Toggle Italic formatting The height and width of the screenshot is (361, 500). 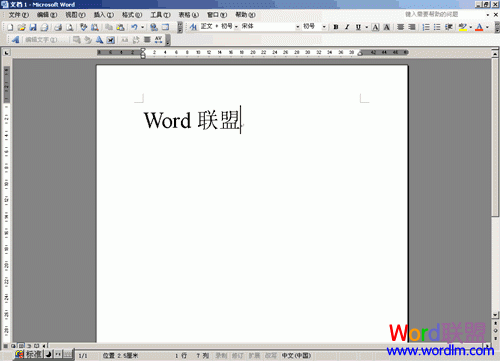347,27
